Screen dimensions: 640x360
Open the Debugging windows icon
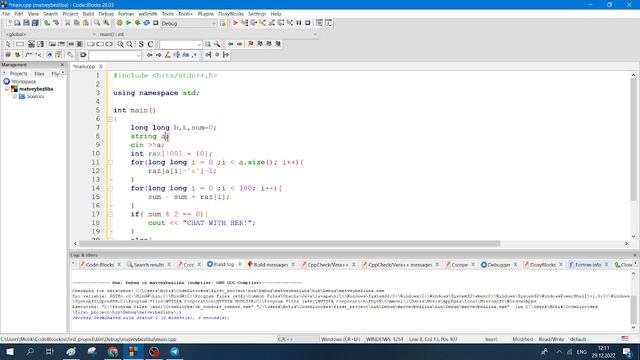tap(319, 23)
